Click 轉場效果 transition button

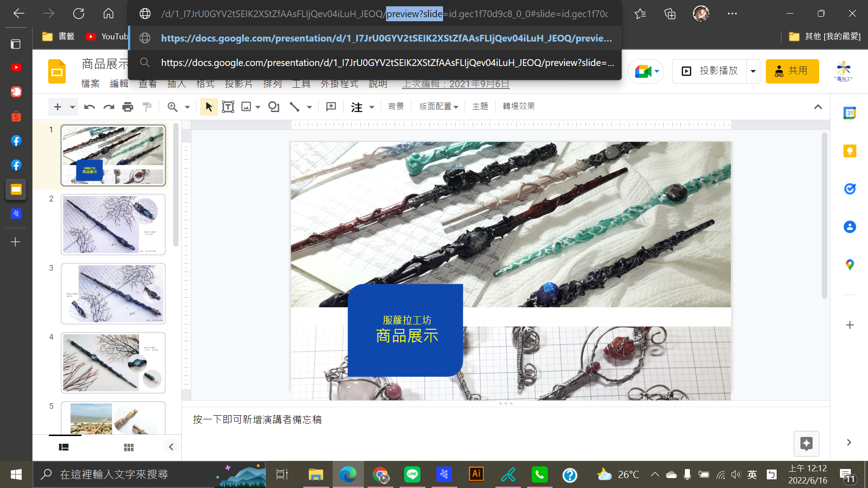click(519, 107)
